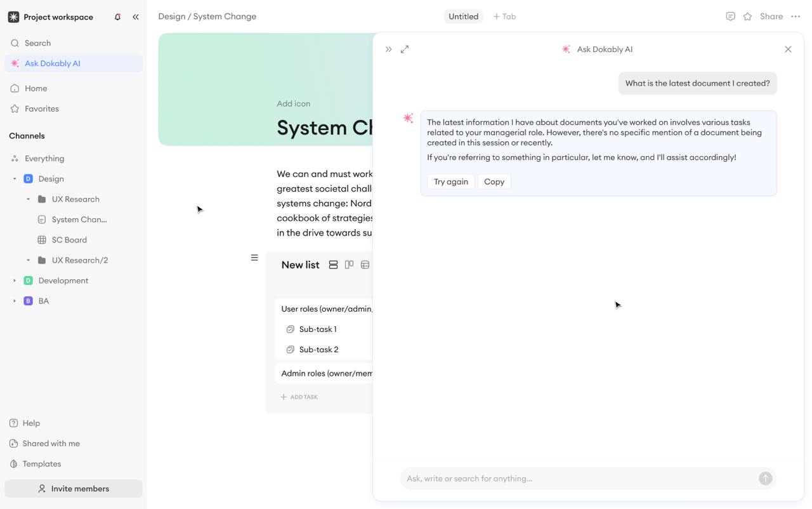Open Favorites
The width and height of the screenshot is (812, 509).
(x=74, y=109)
